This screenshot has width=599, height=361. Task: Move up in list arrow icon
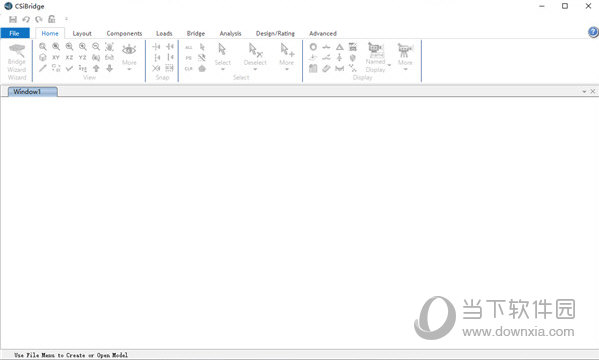[x=96, y=68]
